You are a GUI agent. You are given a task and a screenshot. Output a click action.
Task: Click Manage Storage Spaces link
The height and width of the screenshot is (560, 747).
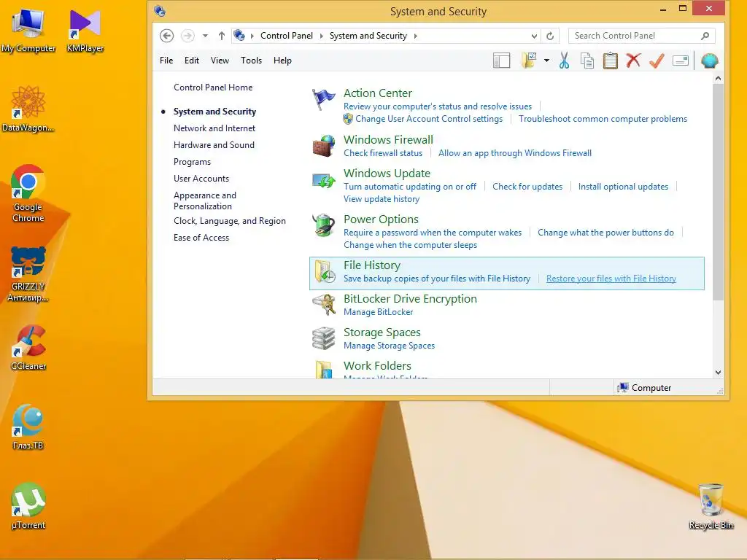[x=390, y=346]
